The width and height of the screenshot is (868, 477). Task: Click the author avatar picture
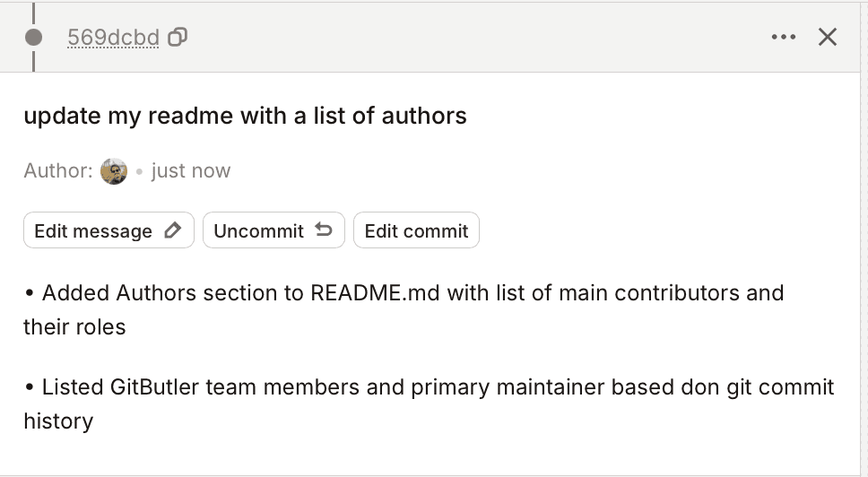114,170
